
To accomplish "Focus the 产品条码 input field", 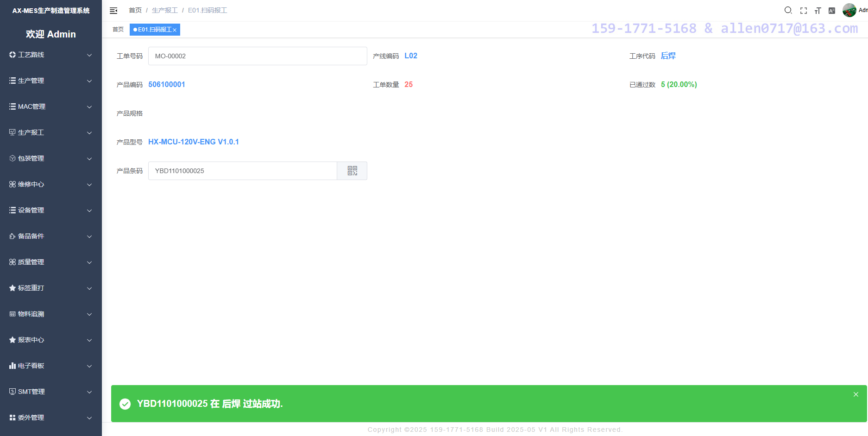I will click(x=243, y=171).
